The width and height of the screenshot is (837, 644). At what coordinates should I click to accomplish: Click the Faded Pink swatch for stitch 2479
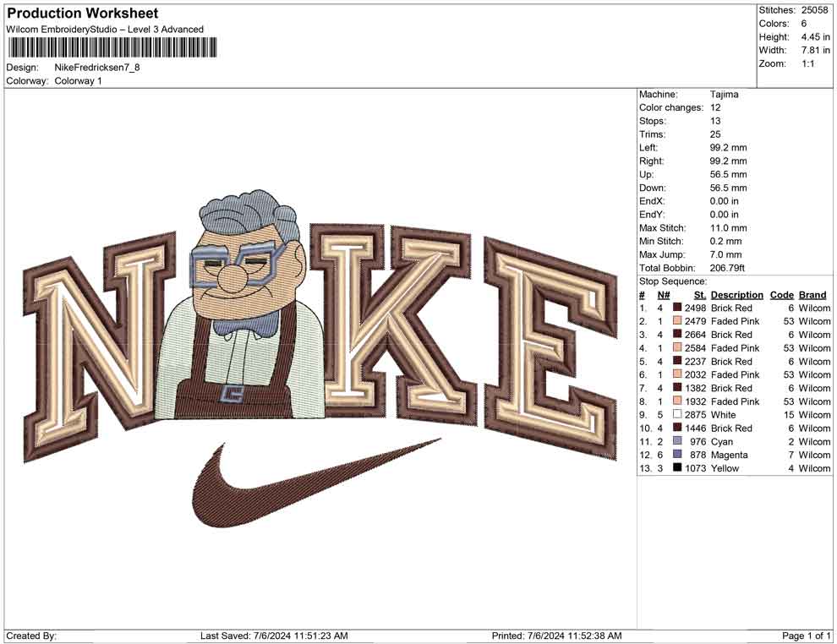(677, 321)
